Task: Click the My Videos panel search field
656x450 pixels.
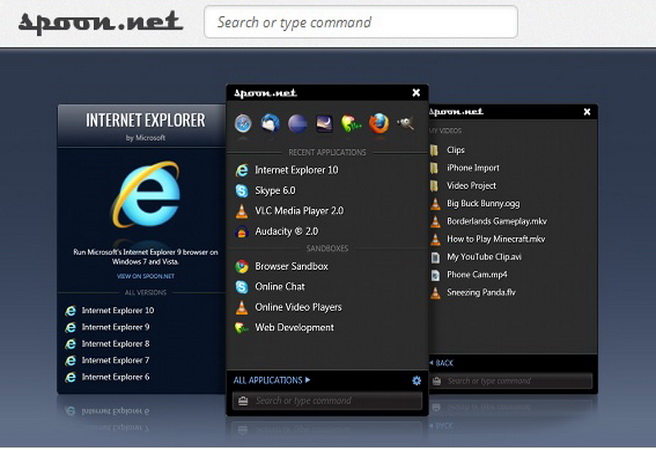Action: click(512, 381)
